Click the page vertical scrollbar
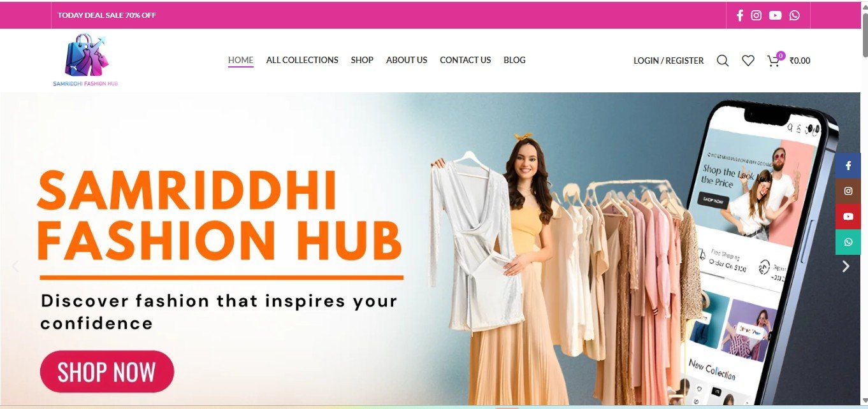 pyautogui.click(x=864, y=204)
